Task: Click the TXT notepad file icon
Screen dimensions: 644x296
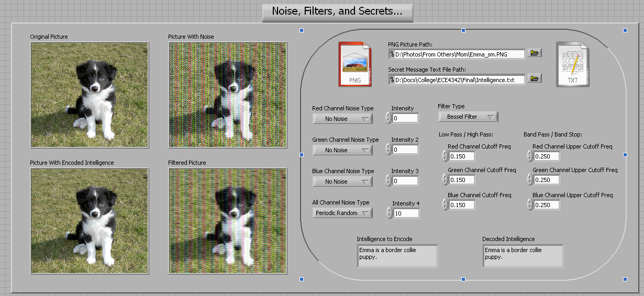Action: [x=572, y=64]
